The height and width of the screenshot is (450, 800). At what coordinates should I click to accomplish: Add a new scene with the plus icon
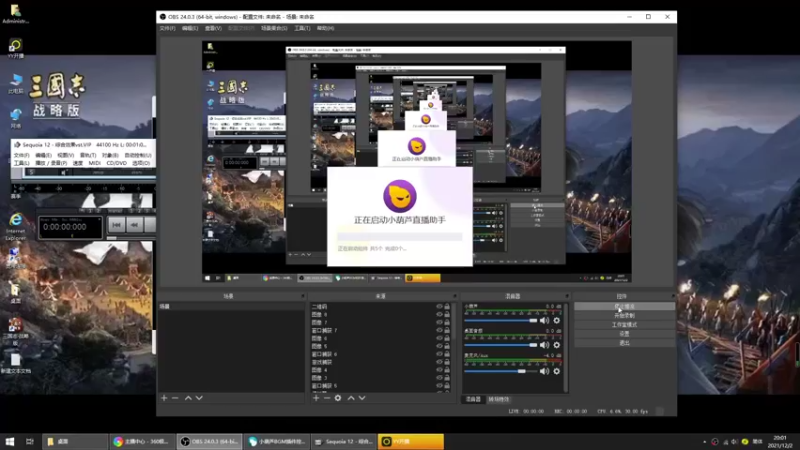point(164,398)
